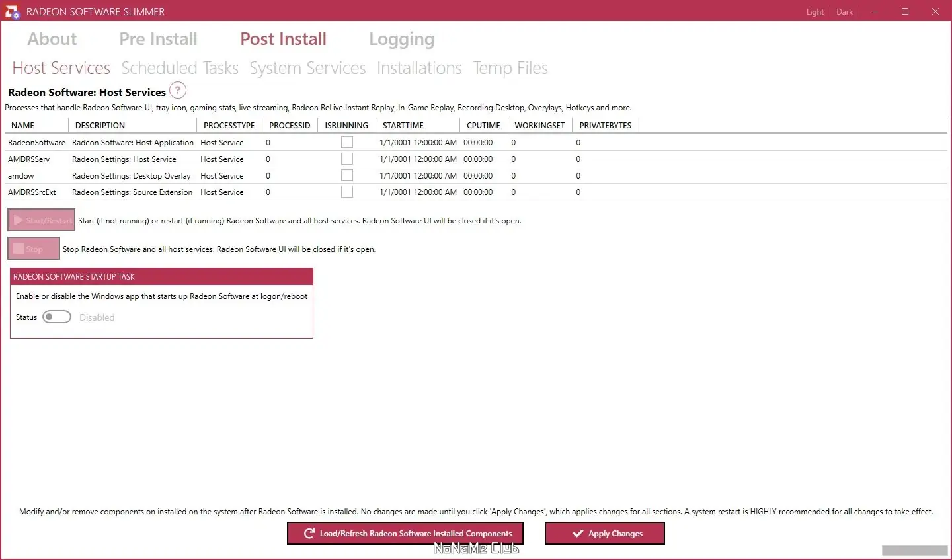Select the RadeonSoftware name cell
The image size is (952, 560).
coord(36,143)
